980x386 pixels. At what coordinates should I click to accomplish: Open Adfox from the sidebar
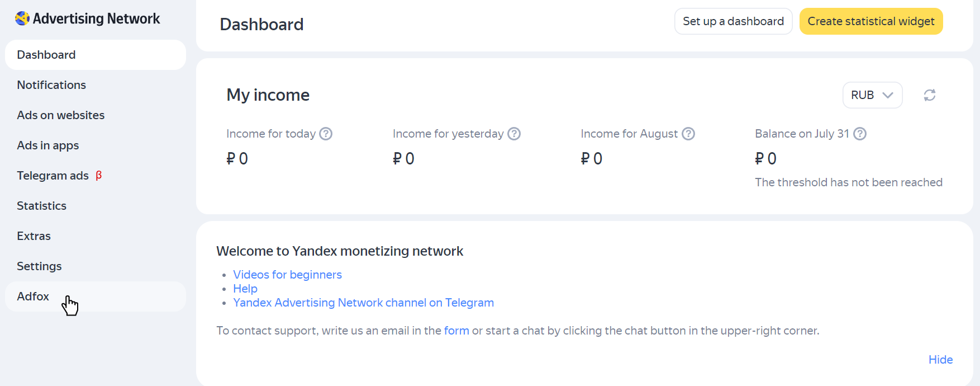coord(33,296)
